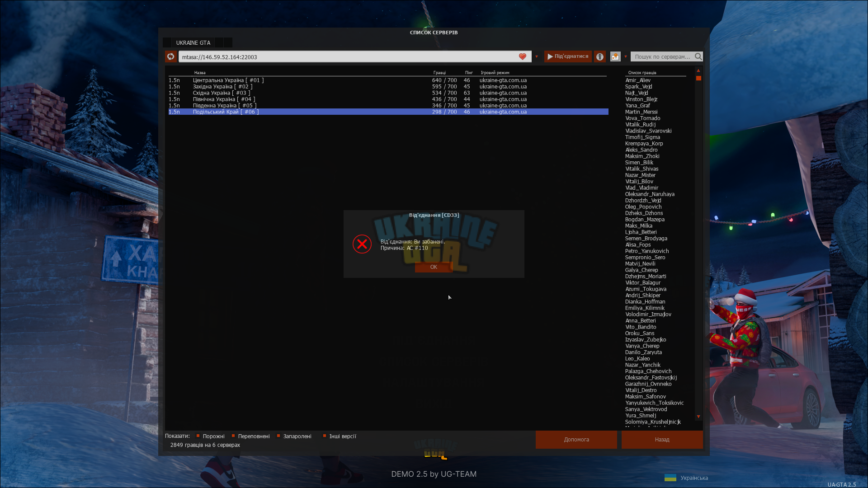Expand dropdown arrow next to history icon
The height and width of the screenshot is (488, 868).
tap(626, 57)
